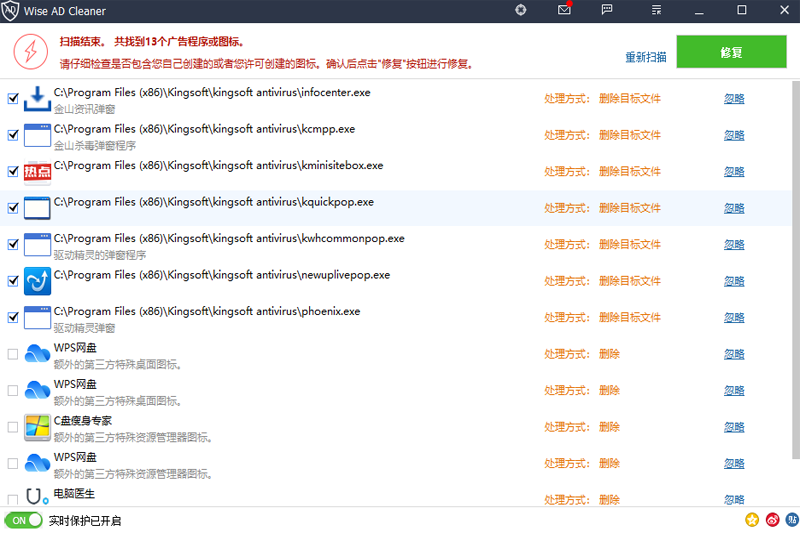Turn off the real-time protection ON switch
The width and height of the screenshot is (800, 533).
coord(23,520)
